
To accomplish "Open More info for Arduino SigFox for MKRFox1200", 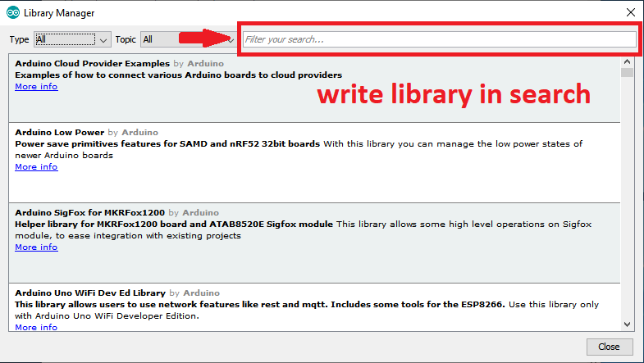I will (x=36, y=247).
